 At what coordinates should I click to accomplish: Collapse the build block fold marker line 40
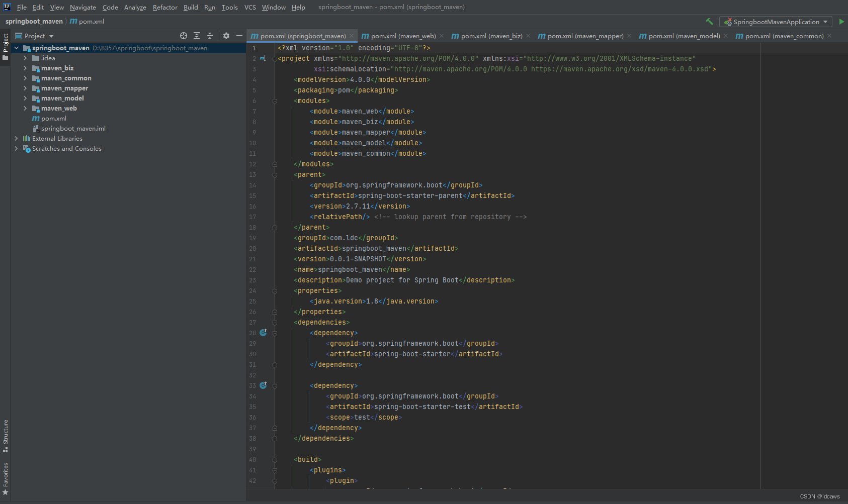coord(275,460)
